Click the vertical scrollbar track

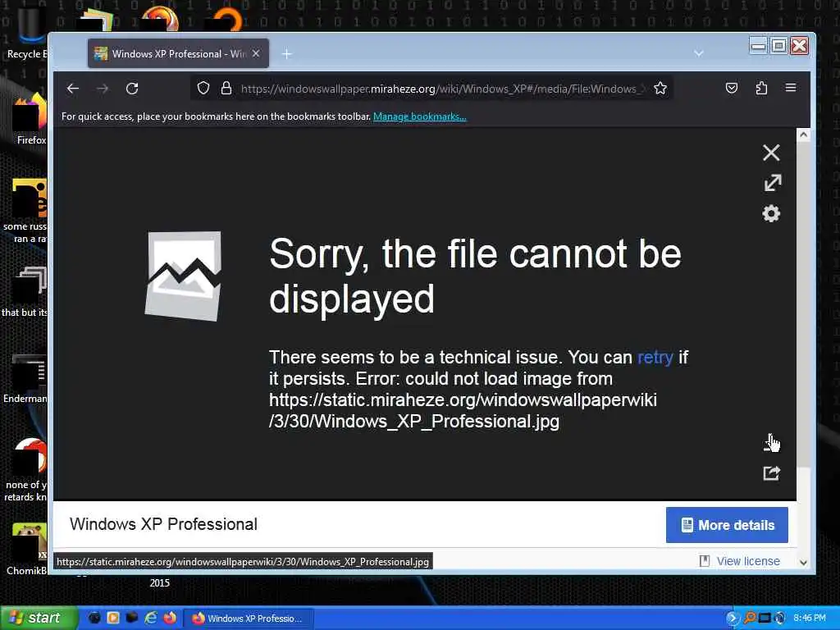(803, 348)
